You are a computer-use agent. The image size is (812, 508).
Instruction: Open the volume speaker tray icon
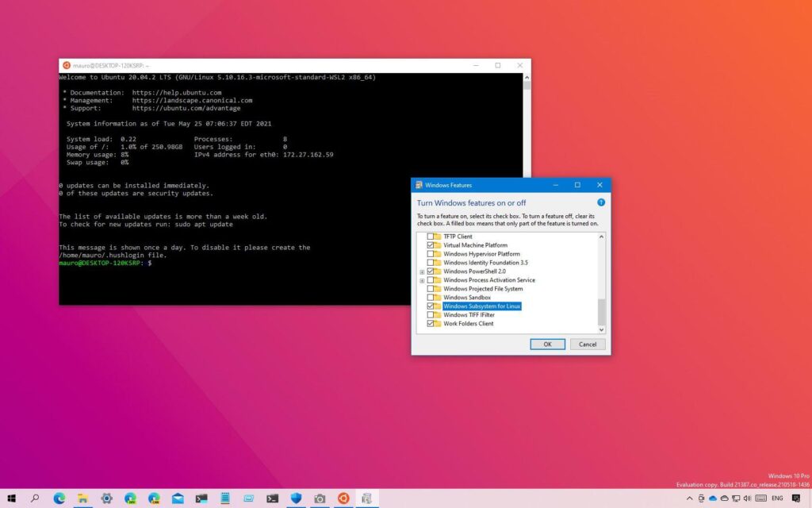point(747,498)
